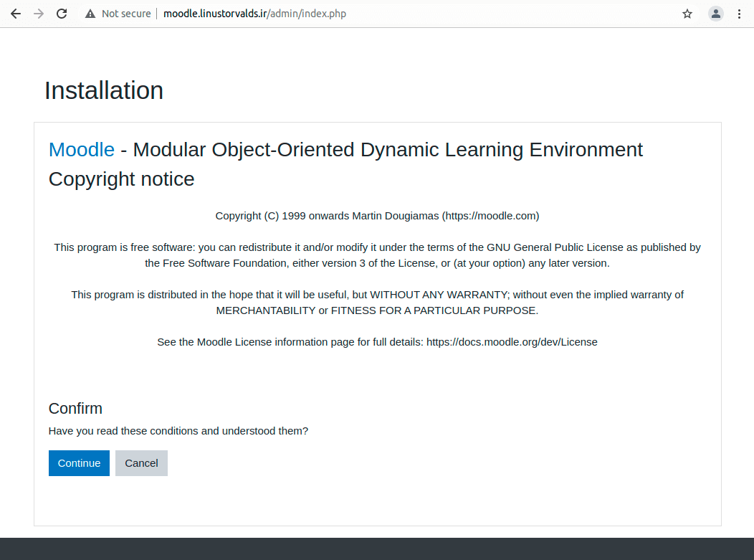754x560 pixels.
Task: Reload the page with the refresh icon
Action: click(x=62, y=14)
